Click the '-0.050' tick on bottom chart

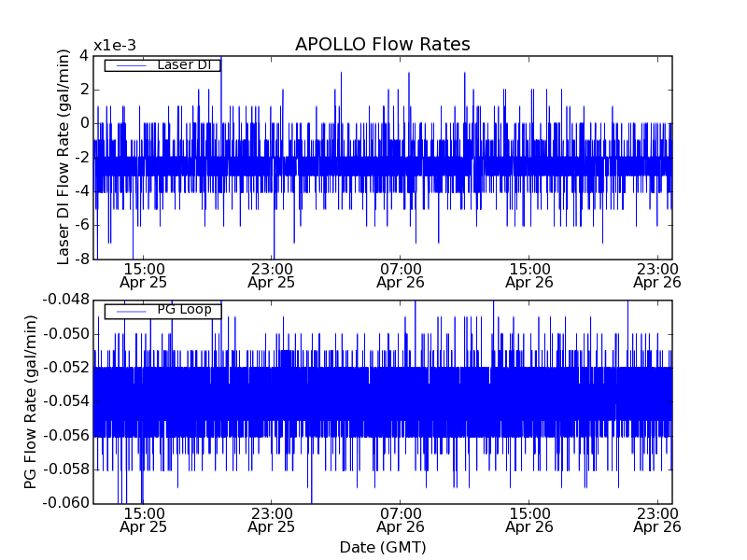[x=66, y=334]
